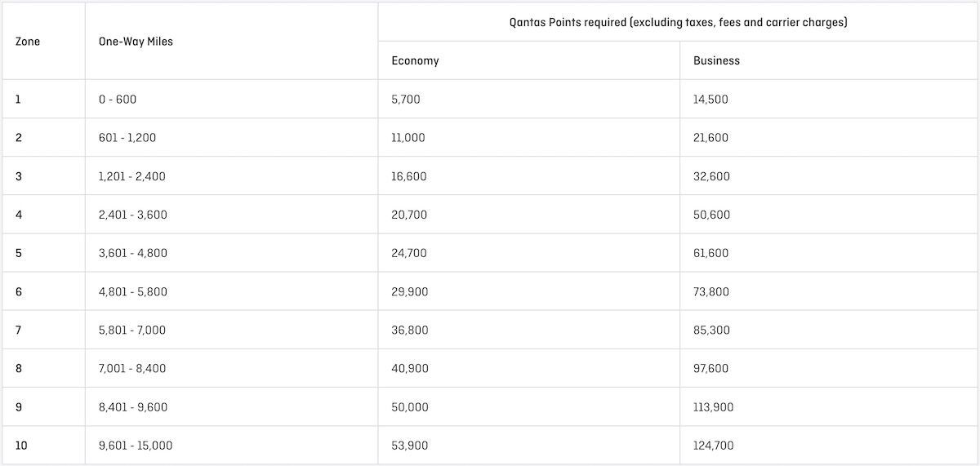Select the 9,601 - 15,000 miles cell
The image size is (980, 466).
point(135,446)
